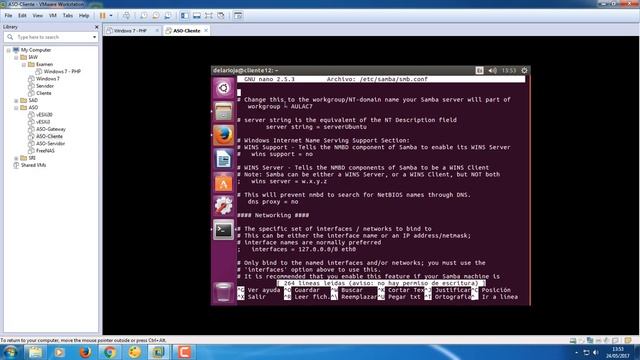Expand the SAD folder

pyautogui.click(x=16, y=100)
